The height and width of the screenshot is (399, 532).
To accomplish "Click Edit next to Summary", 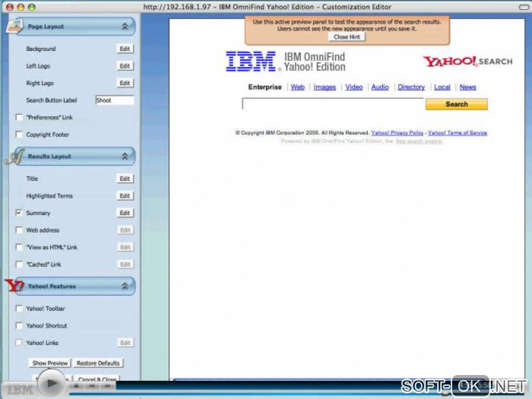I will (x=125, y=213).
